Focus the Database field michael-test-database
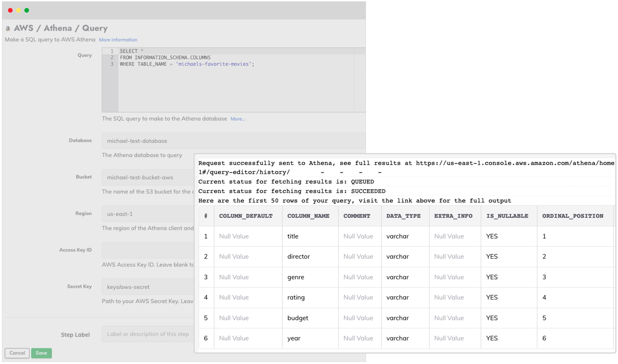 tap(234, 141)
